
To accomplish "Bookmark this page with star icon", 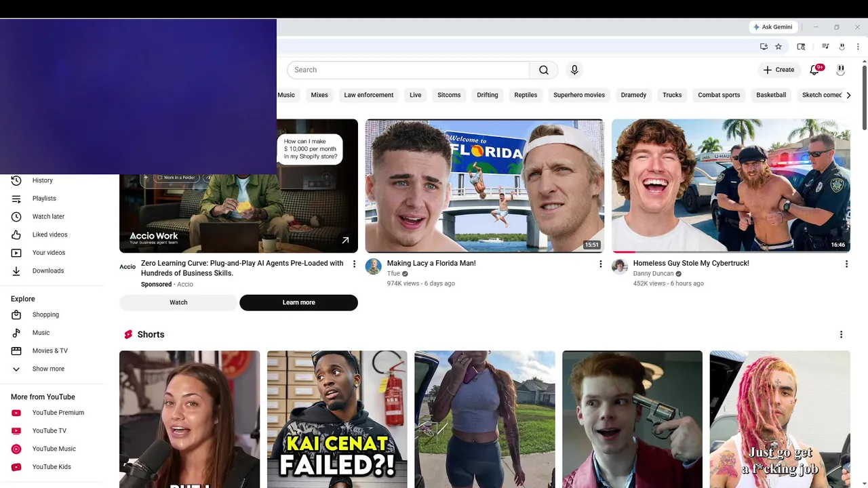I will click(x=778, y=47).
